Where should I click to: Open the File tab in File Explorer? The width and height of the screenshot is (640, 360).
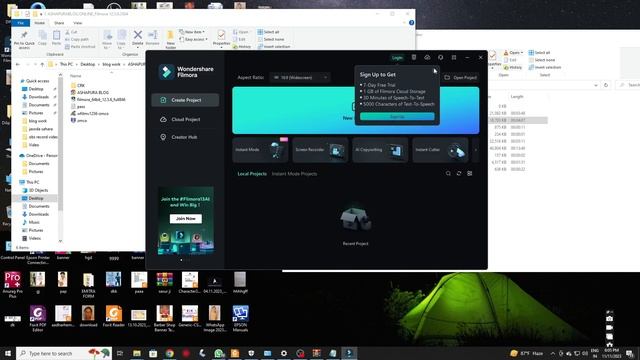(20, 23)
